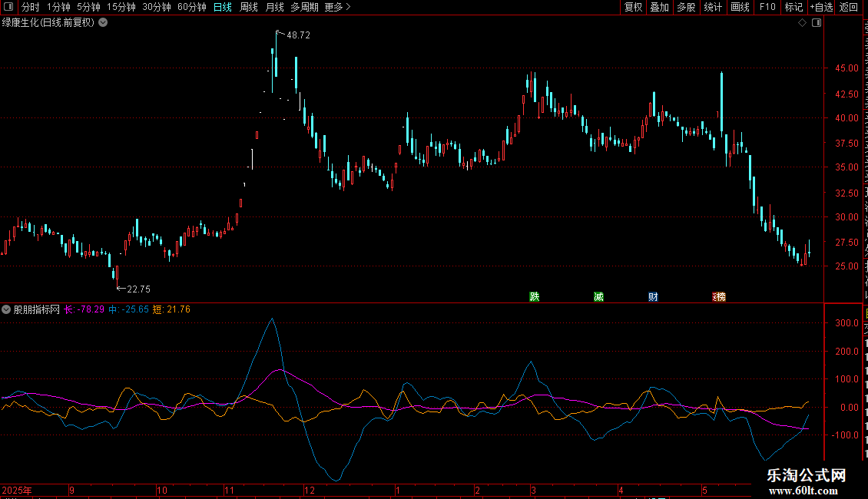This screenshot has height=499, width=868.
Task: Switch to 分时 intraday view
Action: pos(31,7)
